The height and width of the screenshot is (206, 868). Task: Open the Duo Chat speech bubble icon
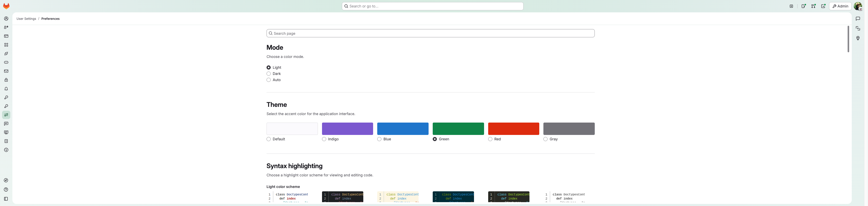pyautogui.click(x=858, y=19)
